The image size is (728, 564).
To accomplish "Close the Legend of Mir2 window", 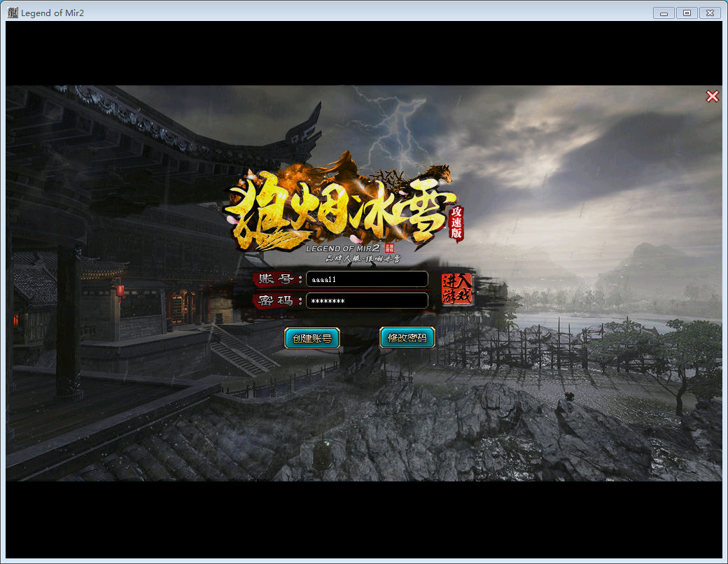I will click(x=710, y=13).
